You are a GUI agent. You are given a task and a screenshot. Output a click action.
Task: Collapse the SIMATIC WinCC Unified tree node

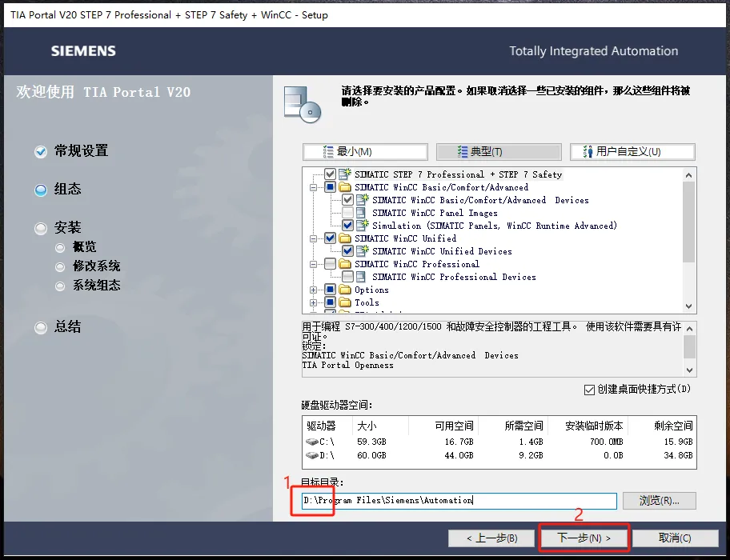[313, 238]
